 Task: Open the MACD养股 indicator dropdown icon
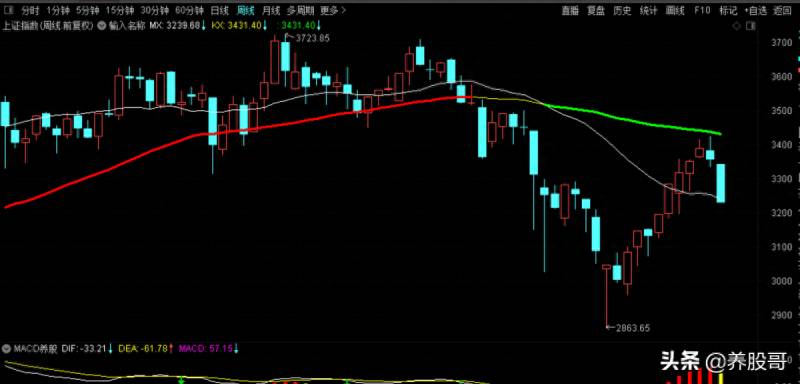(6, 349)
